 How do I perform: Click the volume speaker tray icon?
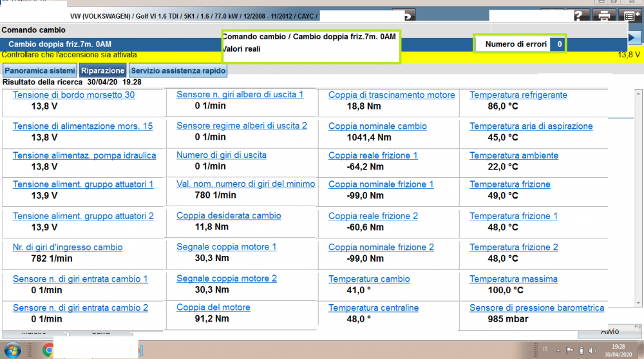pos(593,350)
